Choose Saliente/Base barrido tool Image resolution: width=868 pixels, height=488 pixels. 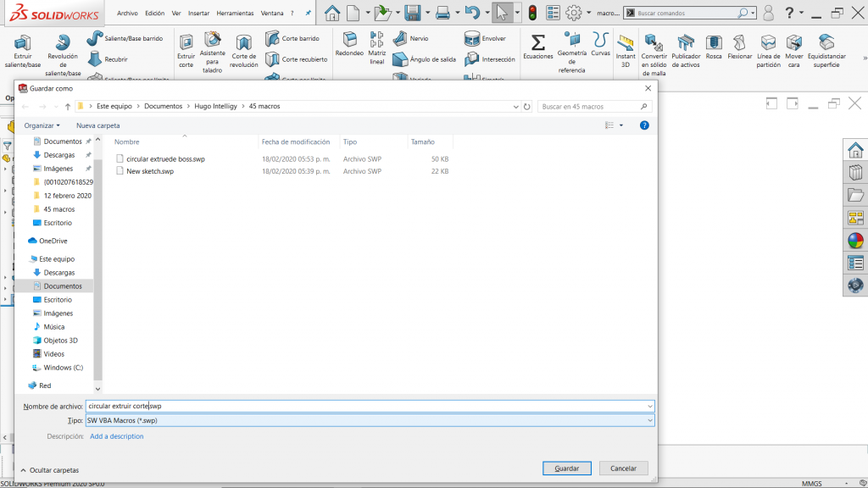[125, 38]
